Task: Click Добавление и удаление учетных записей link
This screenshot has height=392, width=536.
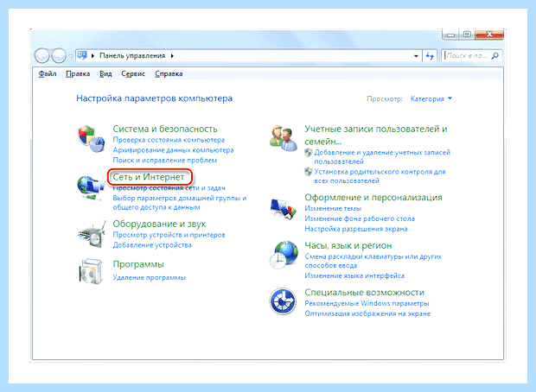Action: coord(382,157)
